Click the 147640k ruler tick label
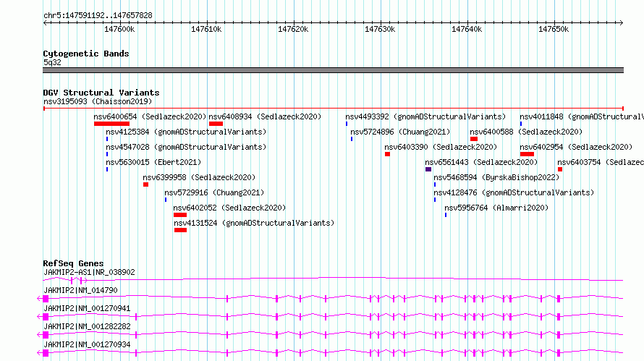This screenshot has height=361, width=644. click(467, 29)
